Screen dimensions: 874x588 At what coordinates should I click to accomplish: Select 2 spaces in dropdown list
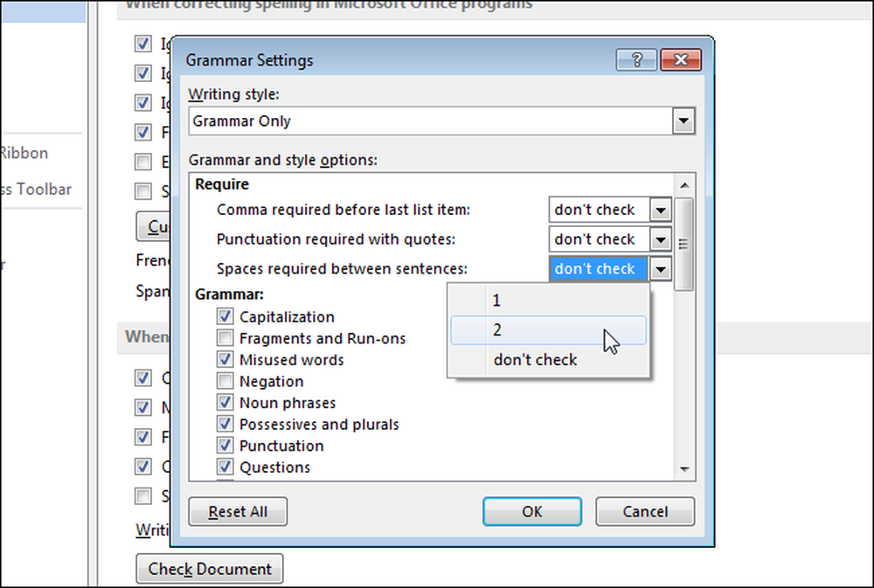549,330
